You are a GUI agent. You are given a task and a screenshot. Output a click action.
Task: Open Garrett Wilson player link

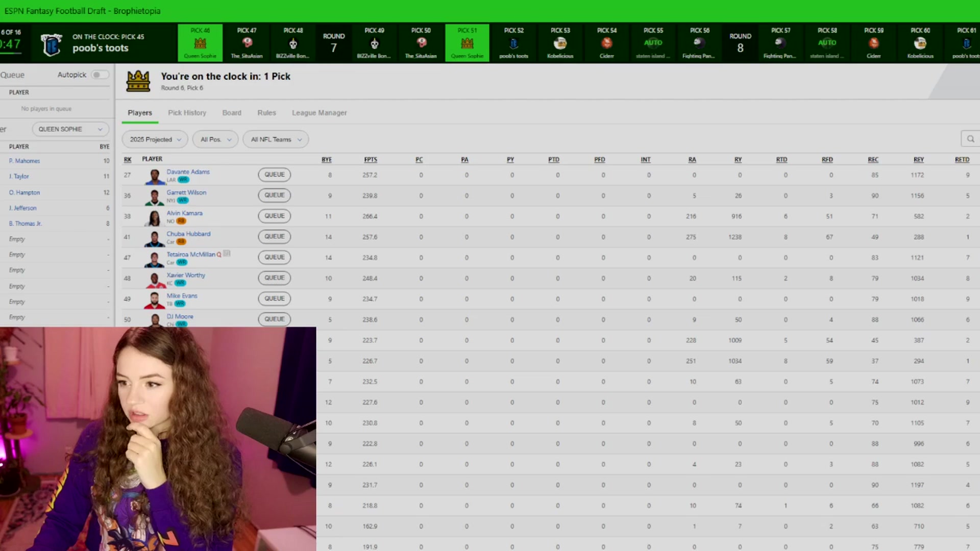[186, 192]
